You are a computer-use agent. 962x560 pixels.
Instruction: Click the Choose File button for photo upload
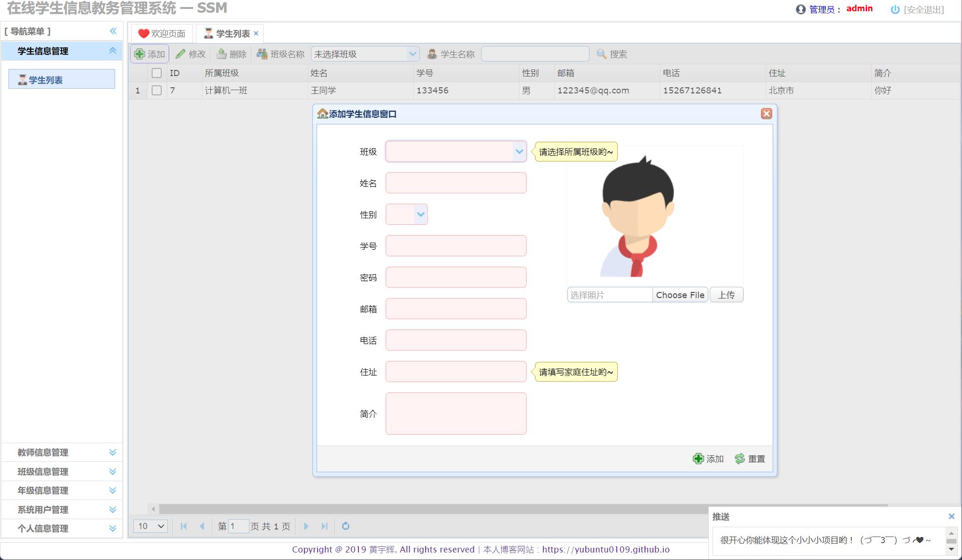pos(680,294)
